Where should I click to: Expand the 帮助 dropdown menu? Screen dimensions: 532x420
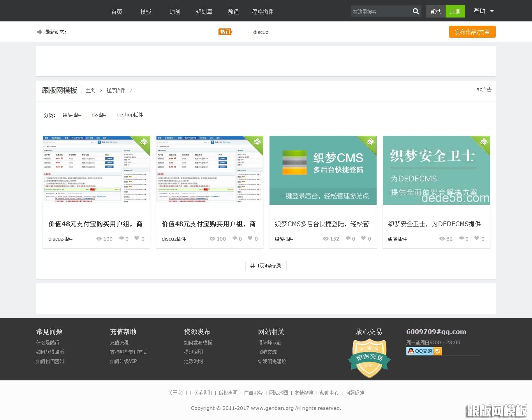pyautogui.click(x=484, y=11)
